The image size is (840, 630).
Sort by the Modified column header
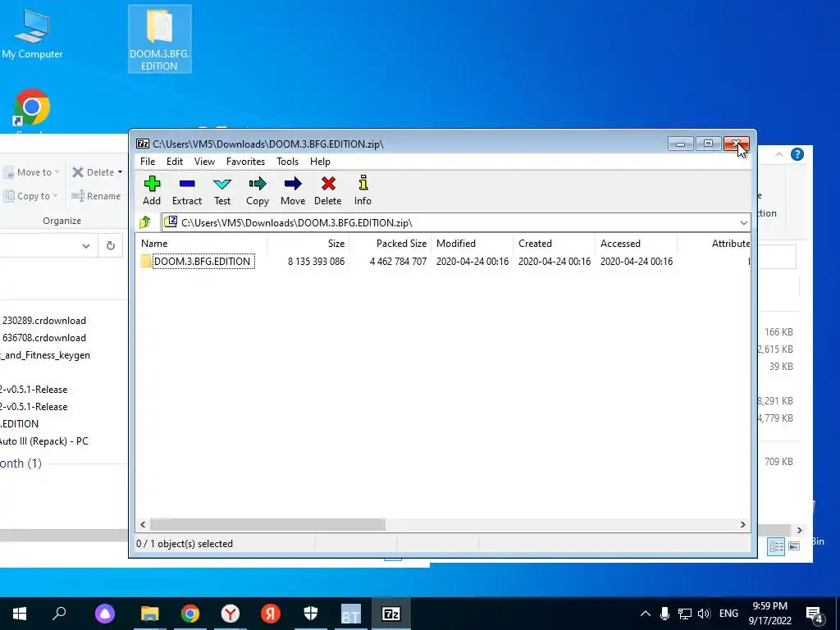tap(472, 243)
